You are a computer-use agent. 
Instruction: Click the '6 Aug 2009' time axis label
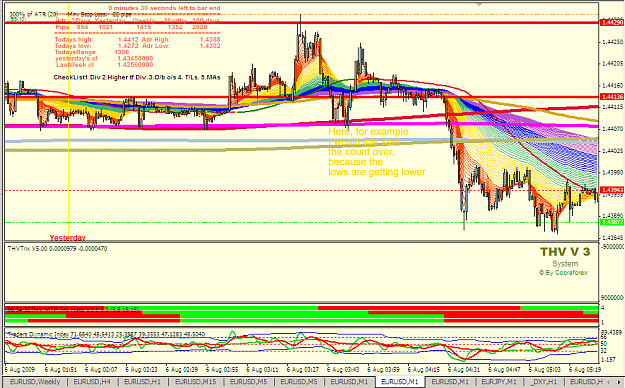(20, 369)
